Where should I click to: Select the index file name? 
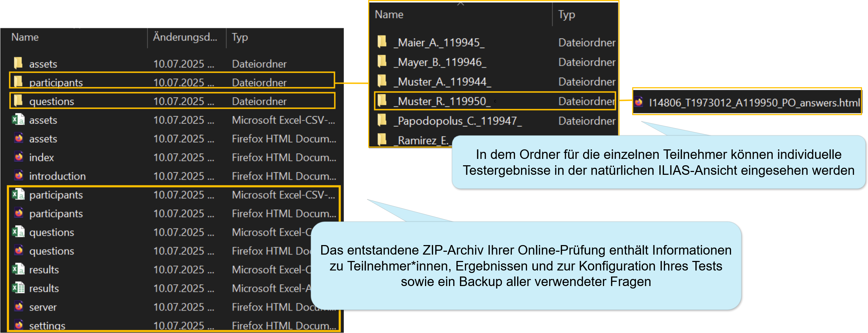pyautogui.click(x=41, y=157)
